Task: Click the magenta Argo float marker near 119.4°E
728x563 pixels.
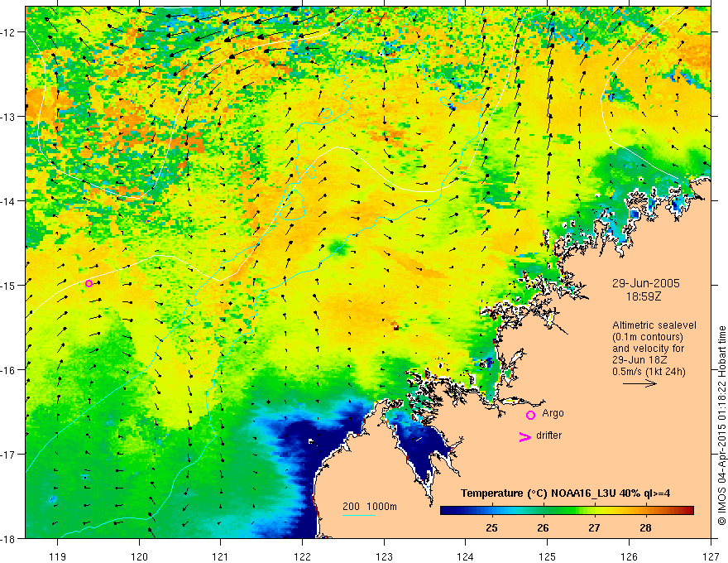Action: click(x=89, y=283)
